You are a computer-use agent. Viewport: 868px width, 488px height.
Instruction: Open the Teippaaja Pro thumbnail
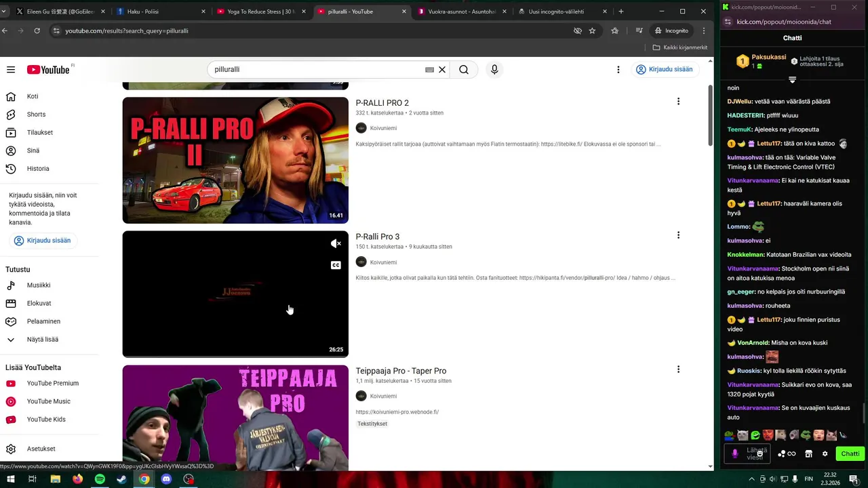click(235, 418)
